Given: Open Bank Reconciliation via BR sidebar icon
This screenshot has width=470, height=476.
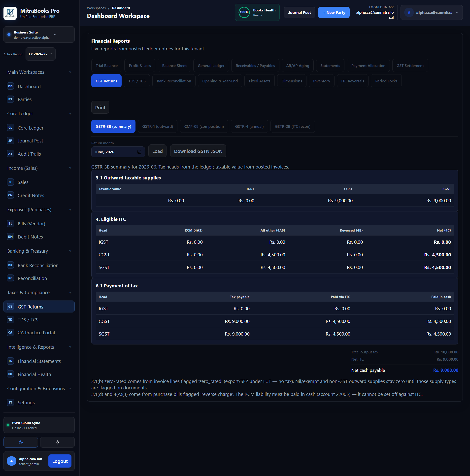Looking at the screenshot, I should click(x=10, y=265).
